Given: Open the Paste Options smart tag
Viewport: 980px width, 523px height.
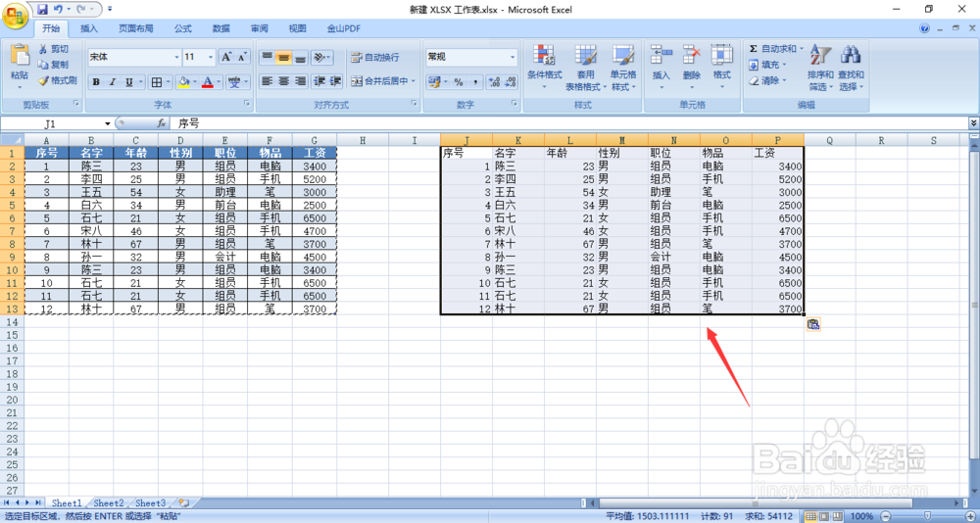Looking at the screenshot, I should pyautogui.click(x=813, y=323).
